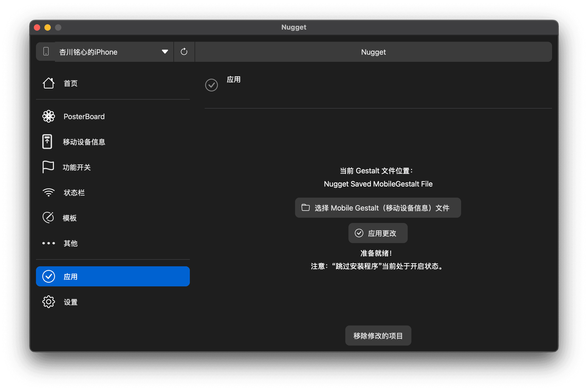Click the settings gear icon
This screenshot has width=588, height=391.
pos(48,302)
